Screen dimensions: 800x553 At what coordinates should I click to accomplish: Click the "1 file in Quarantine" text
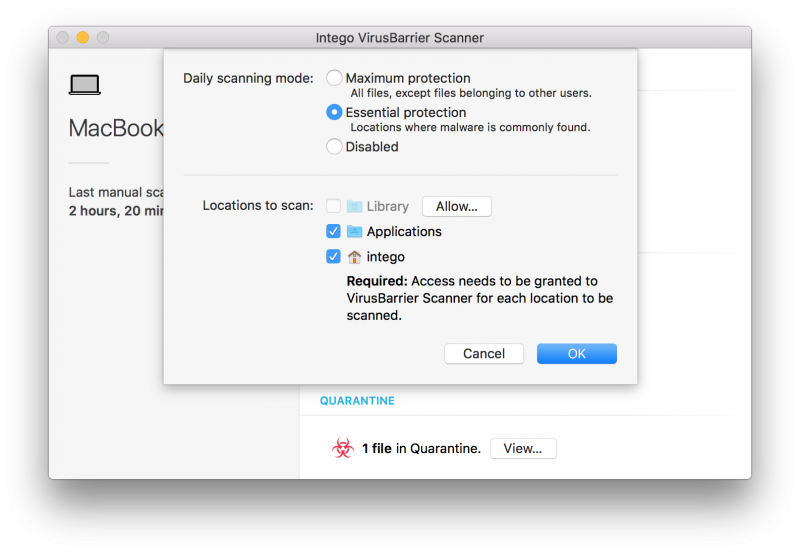click(421, 449)
